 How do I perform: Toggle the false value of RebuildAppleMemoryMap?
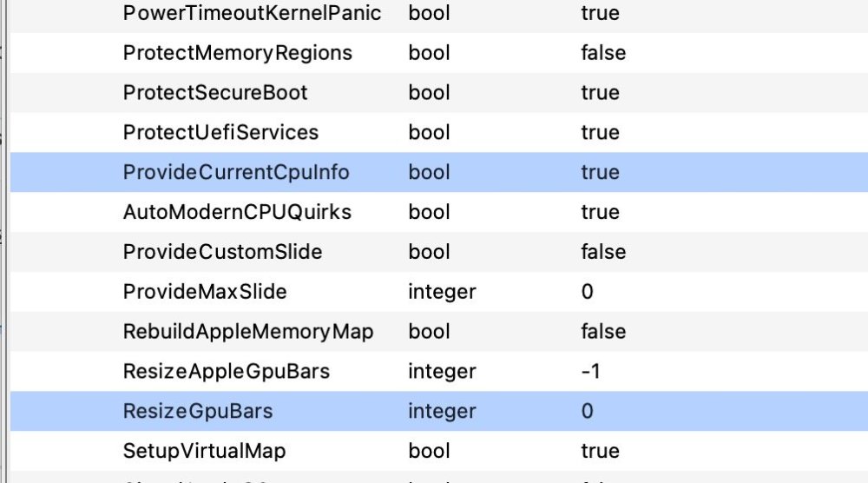(x=603, y=332)
